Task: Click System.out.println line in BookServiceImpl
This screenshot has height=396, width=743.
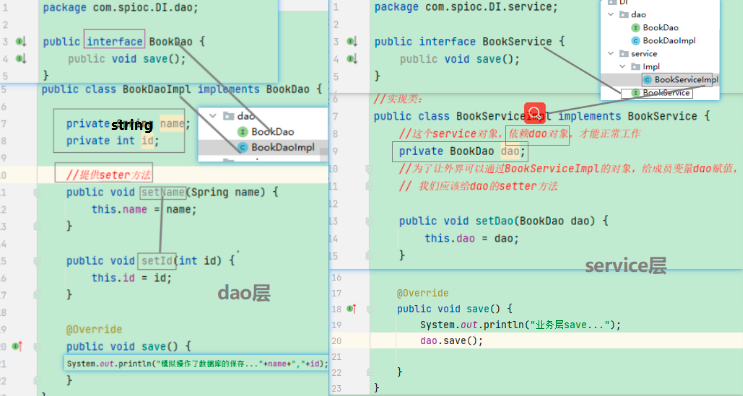Action: 520,325
